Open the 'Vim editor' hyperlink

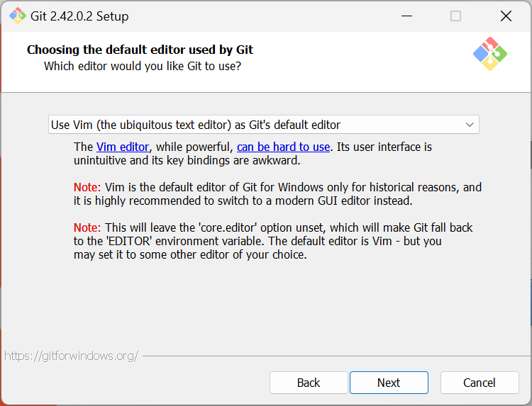click(x=122, y=147)
